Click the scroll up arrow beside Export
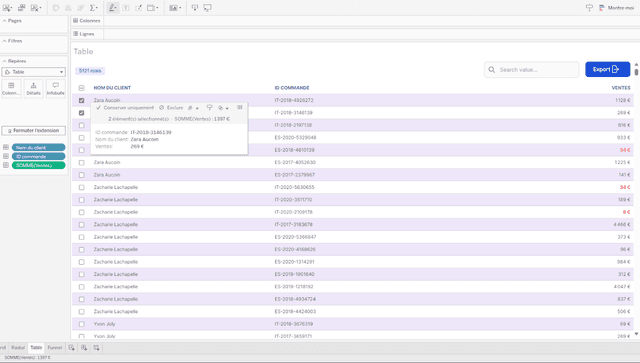This screenshot has height=363, width=640. click(636, 64)
